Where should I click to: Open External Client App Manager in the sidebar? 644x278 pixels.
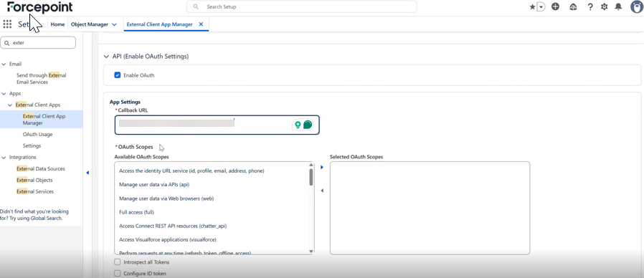pos(44,120)
